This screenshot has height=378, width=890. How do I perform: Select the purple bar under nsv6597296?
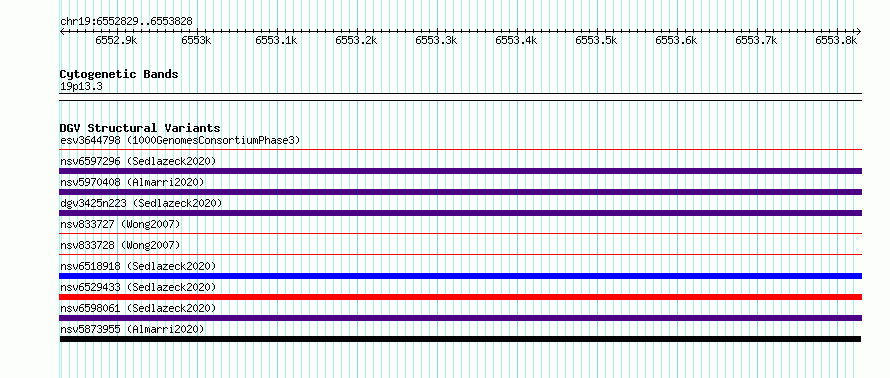click(x=460, y=171)
